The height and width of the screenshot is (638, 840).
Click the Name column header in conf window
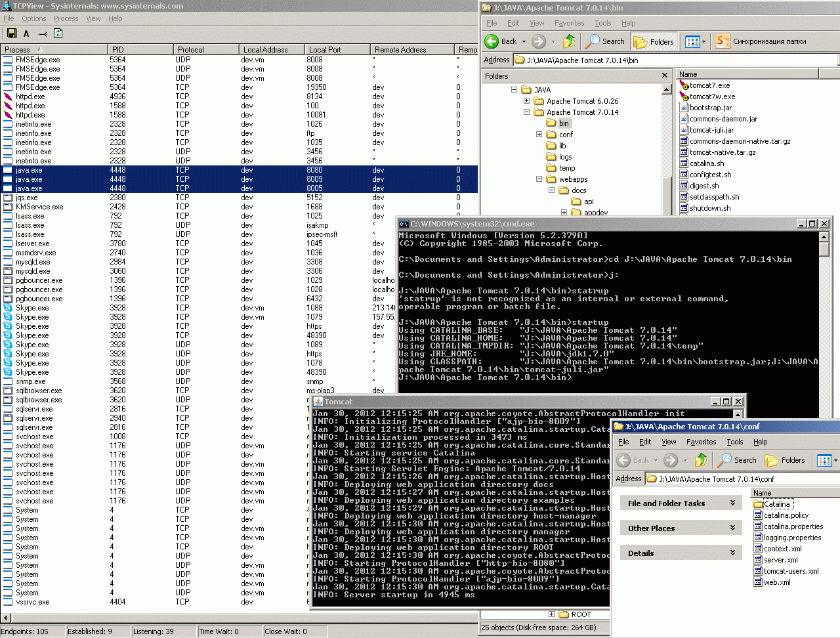(x=795, y=493)
